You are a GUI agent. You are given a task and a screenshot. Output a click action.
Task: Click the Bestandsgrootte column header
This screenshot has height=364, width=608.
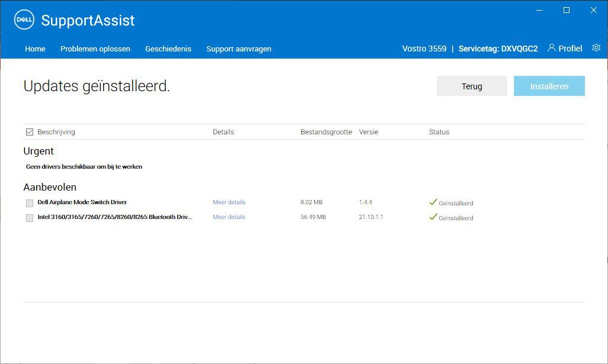(x=326, y=132)
